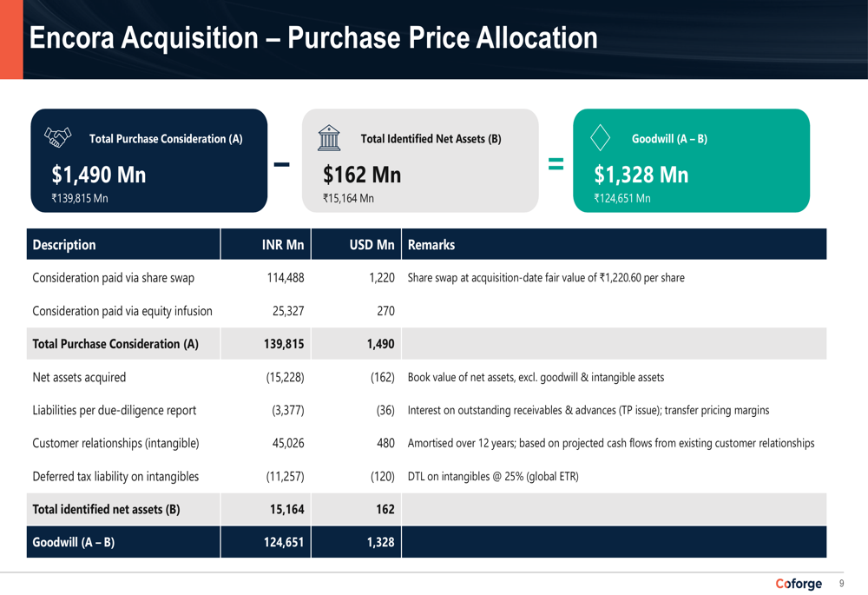Click the equals sign before Goodwill card
This screenshot has width=868, height=595.
[556, 163]
